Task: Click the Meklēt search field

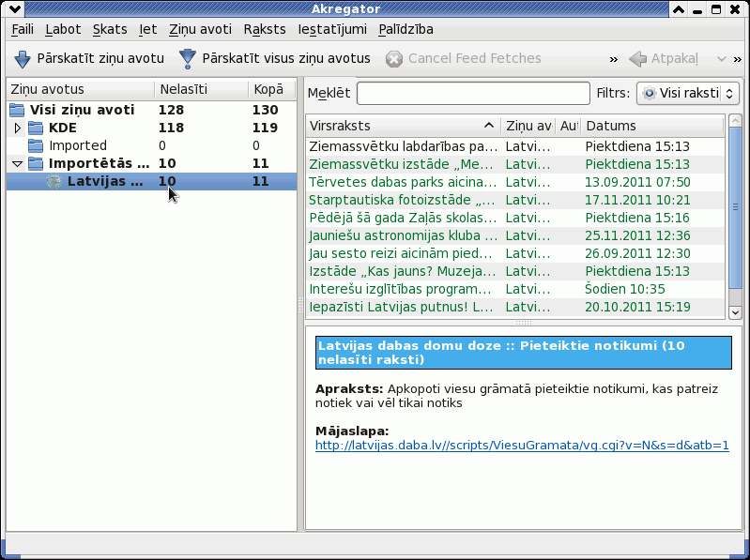Action: coord(473,93)
